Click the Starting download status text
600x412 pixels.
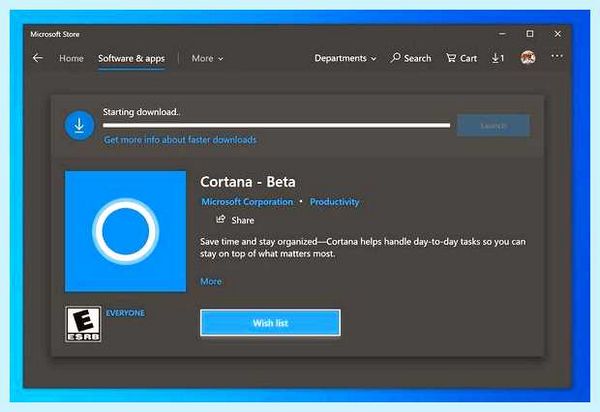point(140,112)
